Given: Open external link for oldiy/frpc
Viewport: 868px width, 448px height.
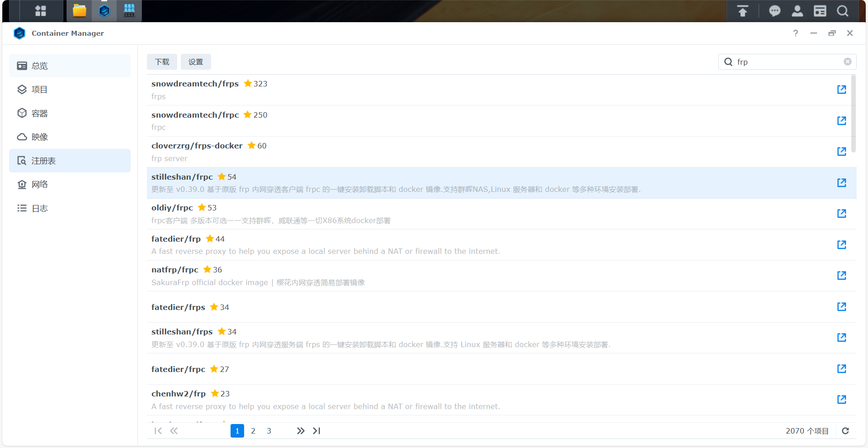Looking at the screenshot, I should coord(841,214).
